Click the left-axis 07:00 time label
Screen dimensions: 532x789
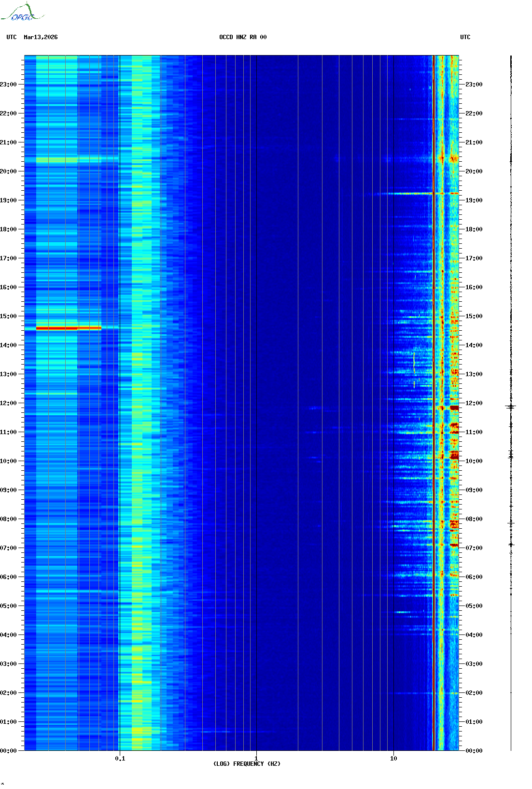click(x=8, y=548)
